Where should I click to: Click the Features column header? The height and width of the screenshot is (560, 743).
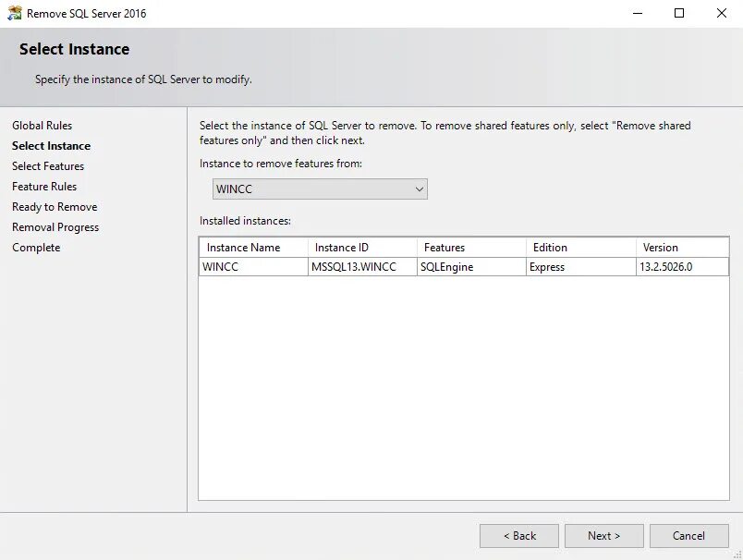[x=471, y=248]
